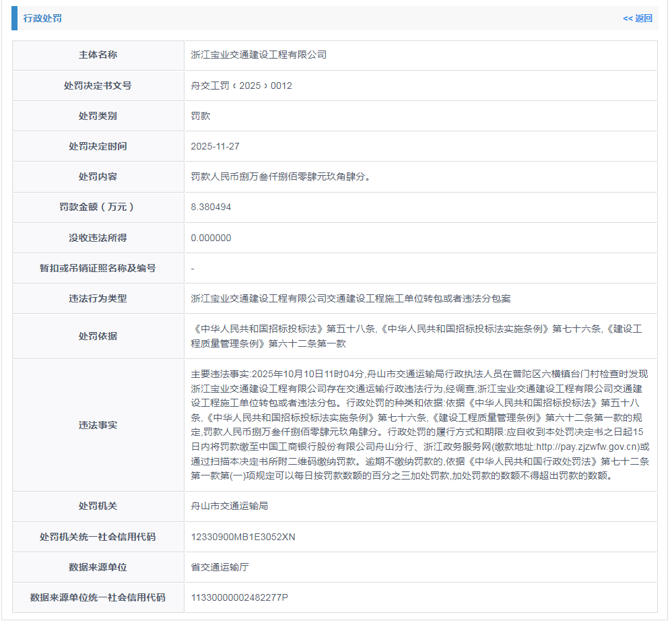Click the 暂扣或吊销证照名称及编号 label

pyautogui.click(x=98, y=268)
